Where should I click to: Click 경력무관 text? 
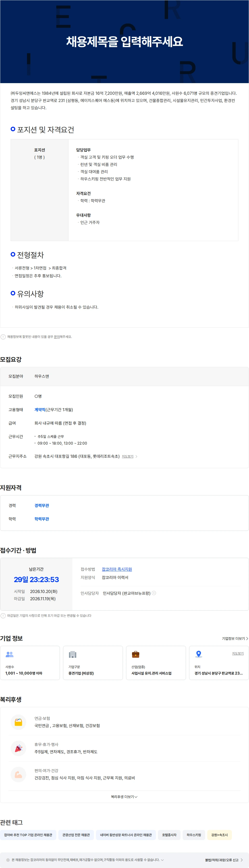coord(41,505)
